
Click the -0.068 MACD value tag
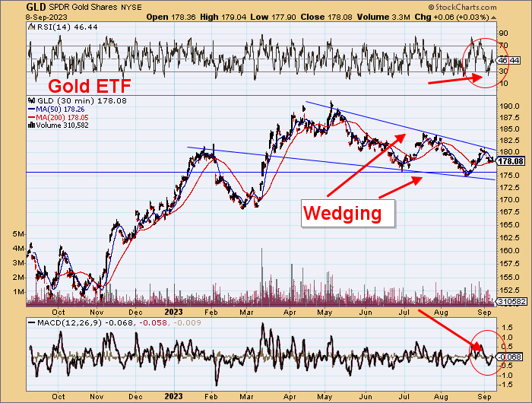point(509,357)
